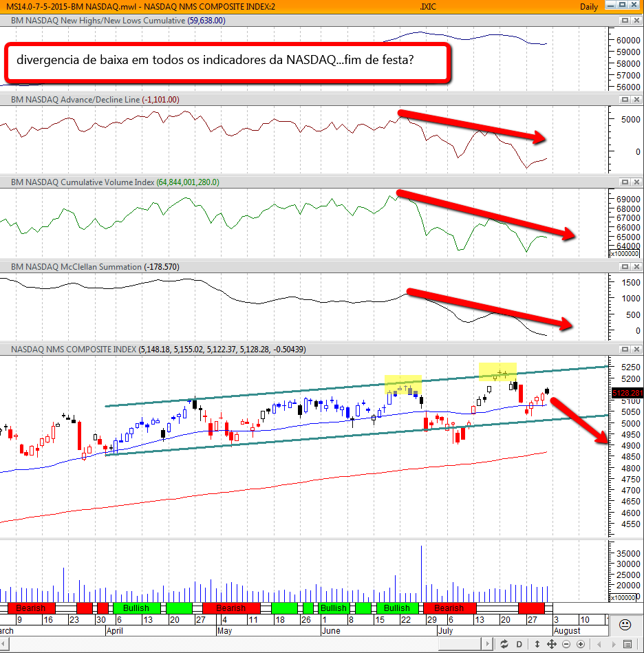Zoom in with the plus circle icon
This screenshot has height=653, width=644.
581,644
